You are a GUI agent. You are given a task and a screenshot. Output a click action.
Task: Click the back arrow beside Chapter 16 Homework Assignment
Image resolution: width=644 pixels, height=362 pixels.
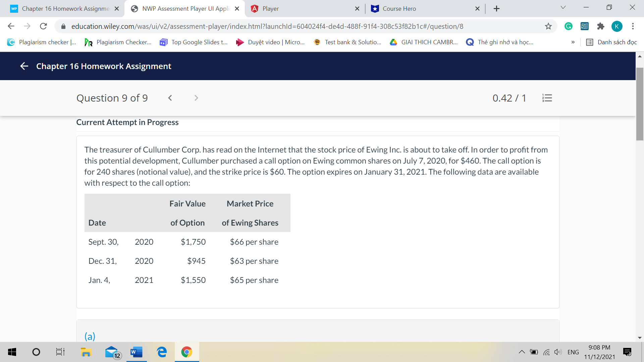[24, 66]
